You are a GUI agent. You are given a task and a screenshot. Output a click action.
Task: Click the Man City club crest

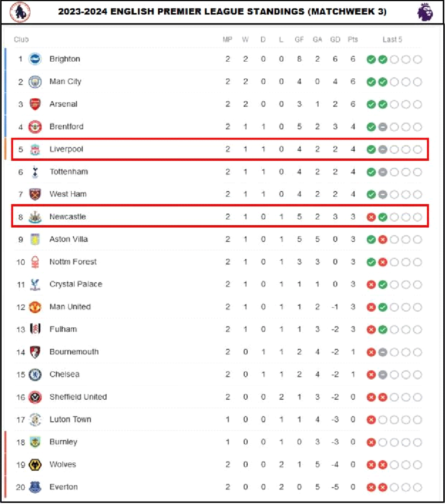point(35,82)
